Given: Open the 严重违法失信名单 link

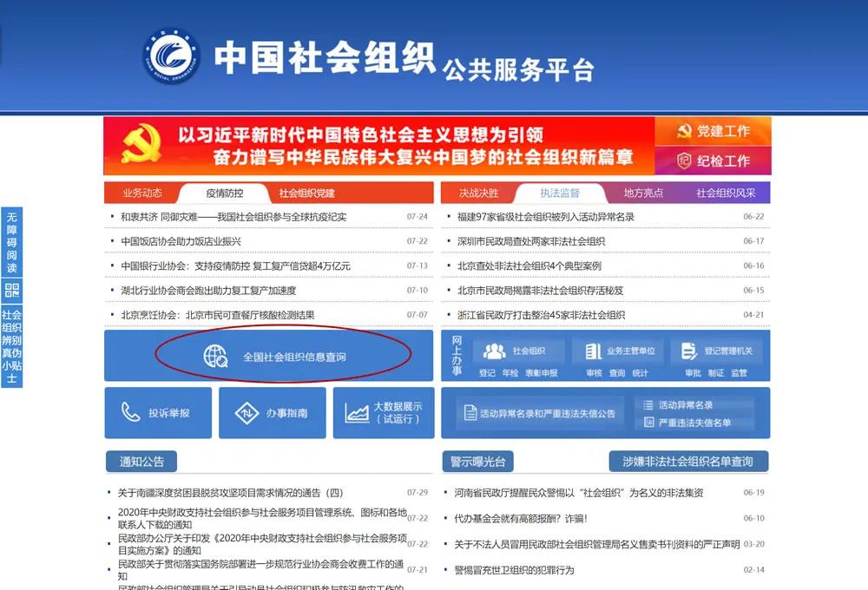Looking at the screenshot, I should 694,423.
